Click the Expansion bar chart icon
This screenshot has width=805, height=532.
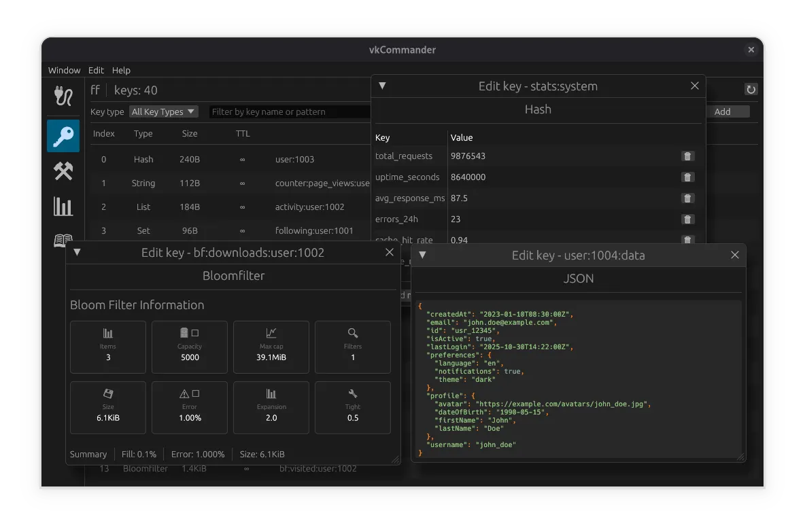271,393
